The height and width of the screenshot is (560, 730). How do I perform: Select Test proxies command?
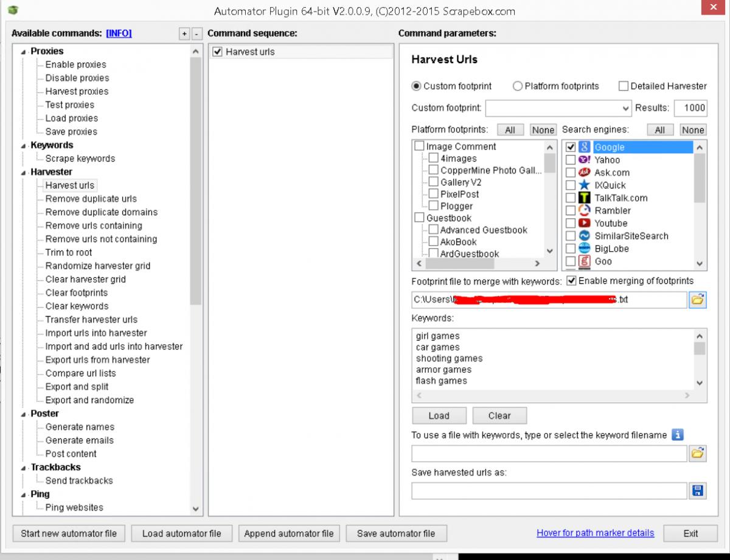(70, 105)
